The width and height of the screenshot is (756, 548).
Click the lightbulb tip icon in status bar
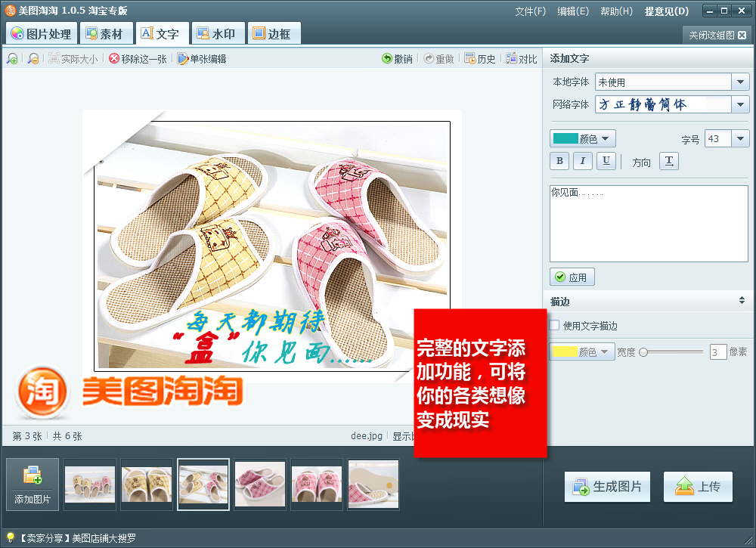click(10, 537)
